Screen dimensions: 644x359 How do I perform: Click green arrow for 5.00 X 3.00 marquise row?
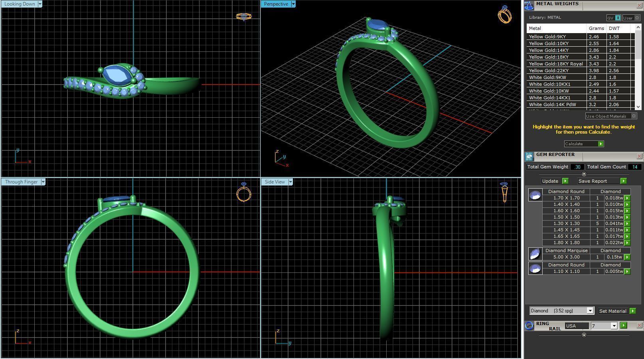coord(627,257)
